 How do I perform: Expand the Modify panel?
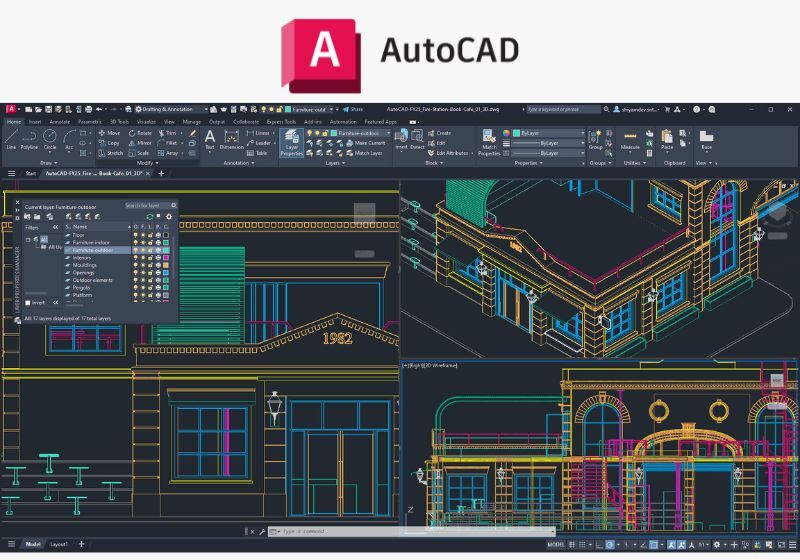coord(147,163)
